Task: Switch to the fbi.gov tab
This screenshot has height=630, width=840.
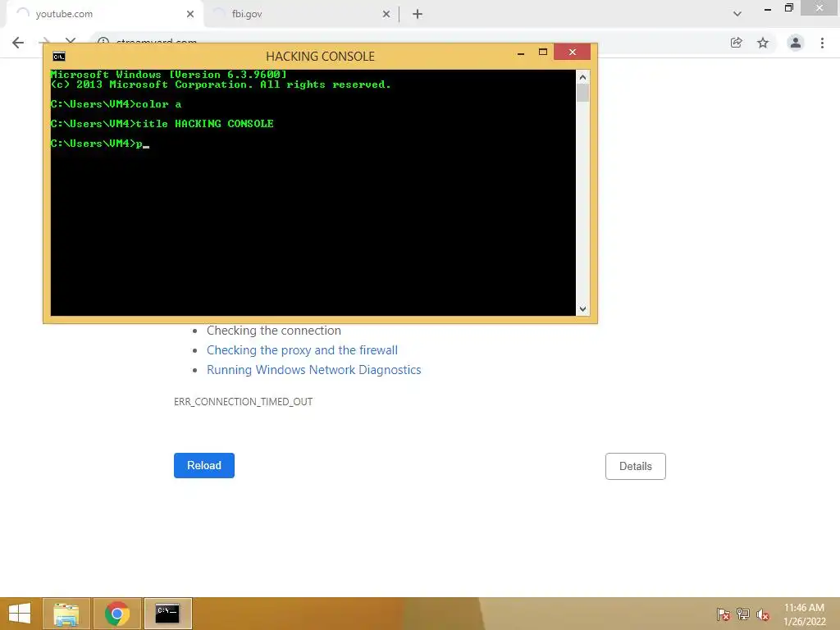Action: (300, 14)
